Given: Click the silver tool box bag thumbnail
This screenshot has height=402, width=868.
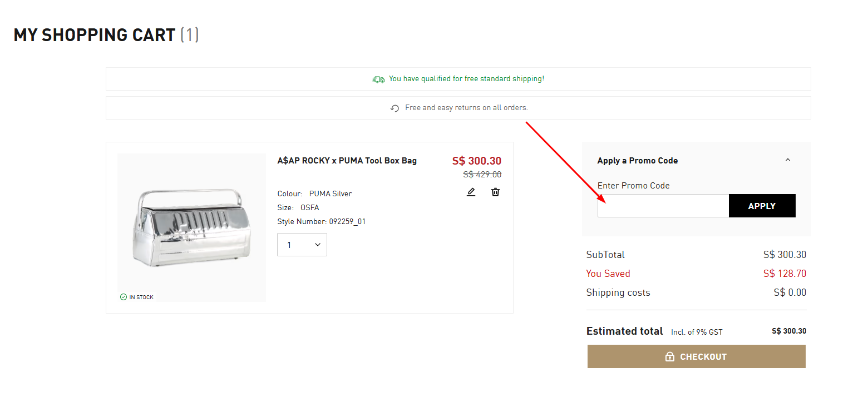Looking at the screenshot, I should click(191, 227).
